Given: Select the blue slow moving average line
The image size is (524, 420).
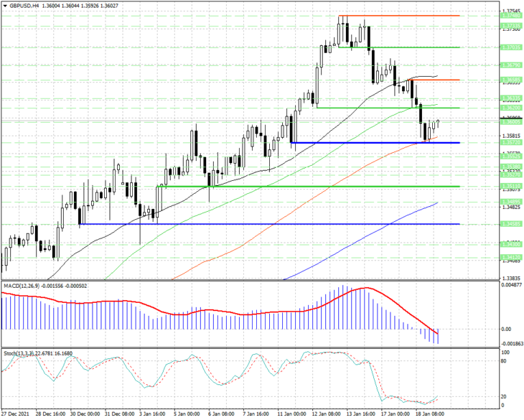Looking at the screenshot, I should 361,241.
